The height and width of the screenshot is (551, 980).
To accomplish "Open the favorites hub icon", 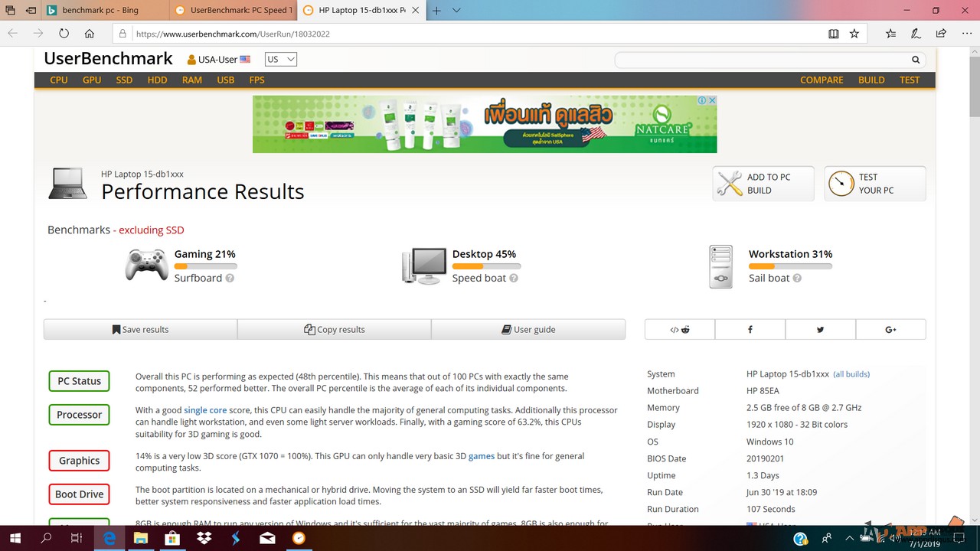I will click(x=890, y=34).
